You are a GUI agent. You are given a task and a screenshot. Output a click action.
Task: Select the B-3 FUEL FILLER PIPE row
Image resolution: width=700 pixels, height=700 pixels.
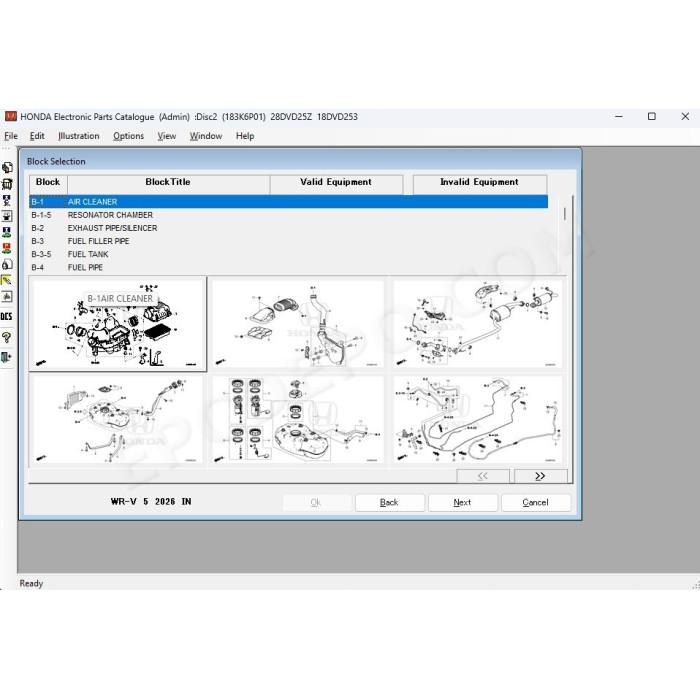[288, 241]
